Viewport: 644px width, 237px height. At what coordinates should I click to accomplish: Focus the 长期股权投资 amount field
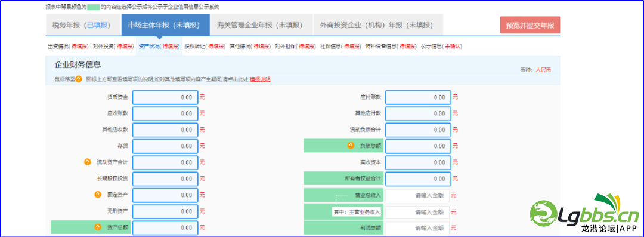165,178
